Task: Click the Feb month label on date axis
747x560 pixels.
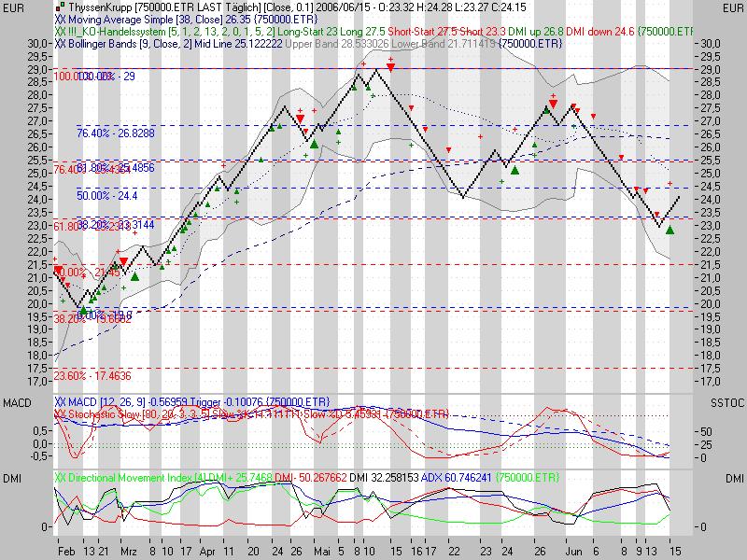Action: [66, 552]
